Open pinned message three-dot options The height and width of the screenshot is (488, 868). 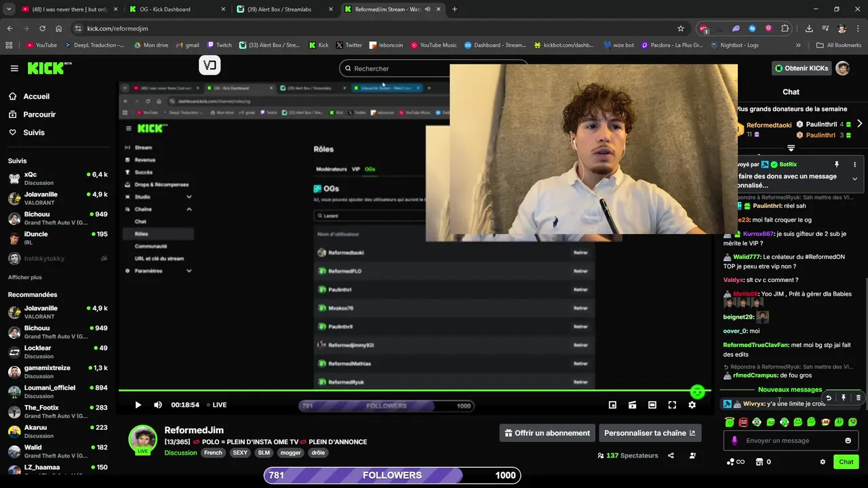[x=854, y=165]
